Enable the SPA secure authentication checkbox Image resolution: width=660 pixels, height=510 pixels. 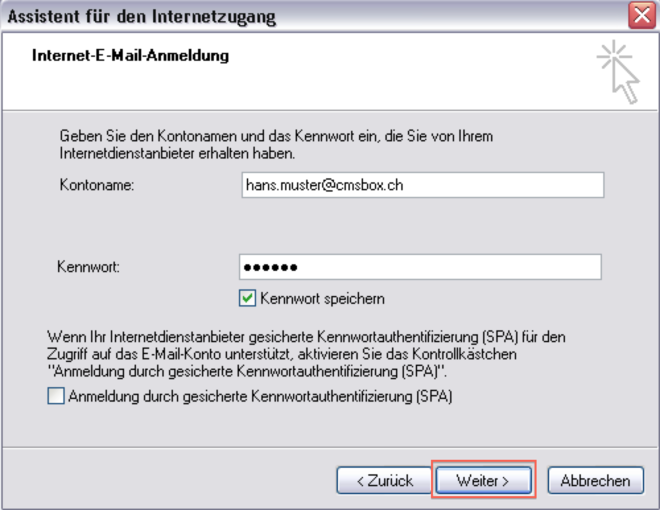[x=55, y=396]
